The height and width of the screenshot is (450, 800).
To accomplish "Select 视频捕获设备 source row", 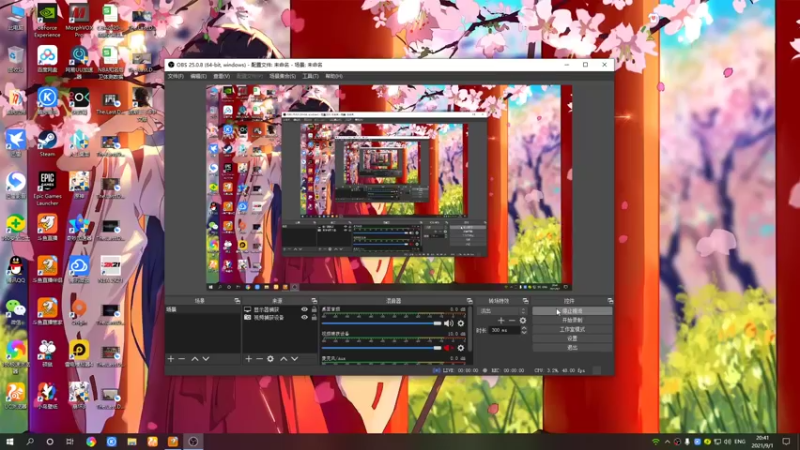I will 280,317.
